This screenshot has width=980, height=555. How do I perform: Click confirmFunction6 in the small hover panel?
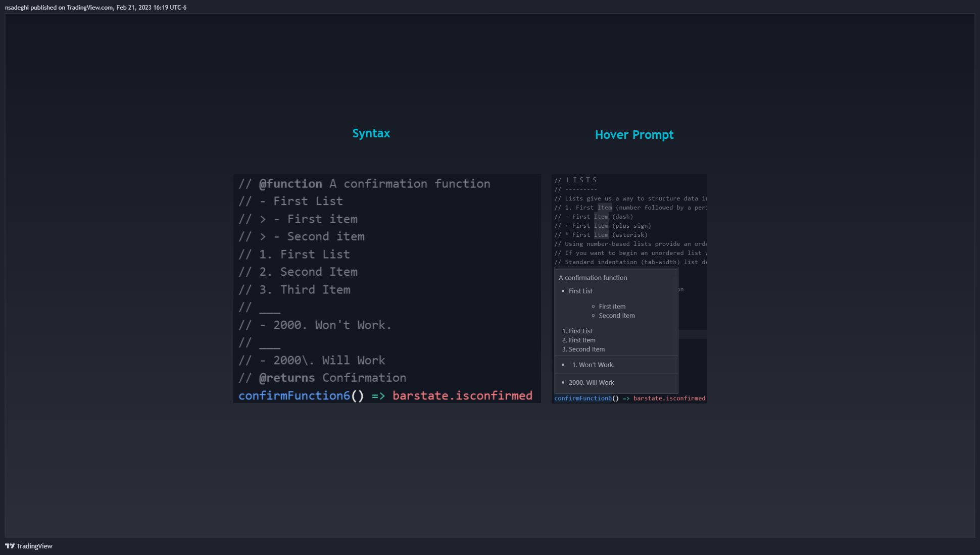(x=583, y=398)
